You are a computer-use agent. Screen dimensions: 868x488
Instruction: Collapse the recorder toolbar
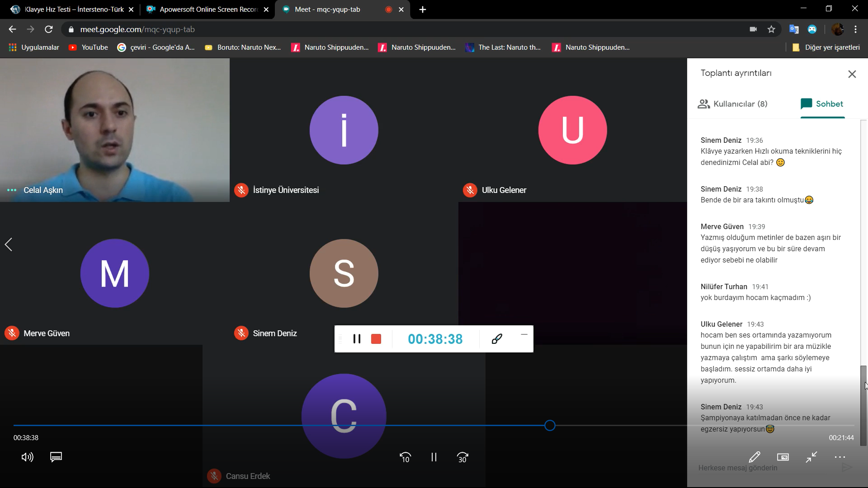pos(524,334)
